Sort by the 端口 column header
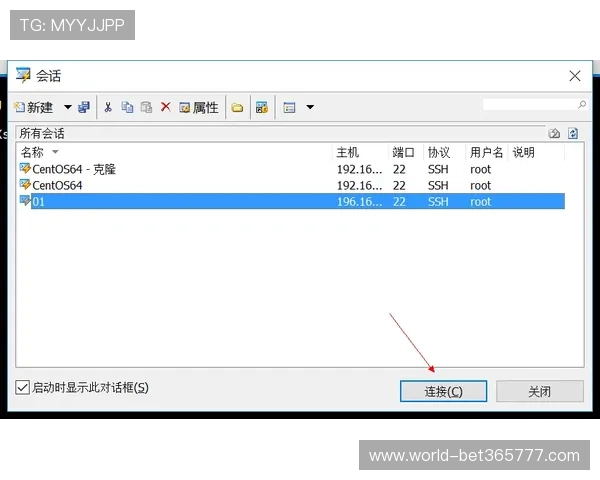 click(403, 152)
